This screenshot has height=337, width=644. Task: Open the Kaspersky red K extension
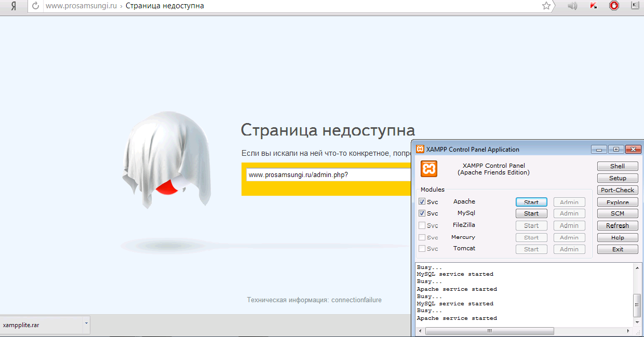[x=594, y=6]
